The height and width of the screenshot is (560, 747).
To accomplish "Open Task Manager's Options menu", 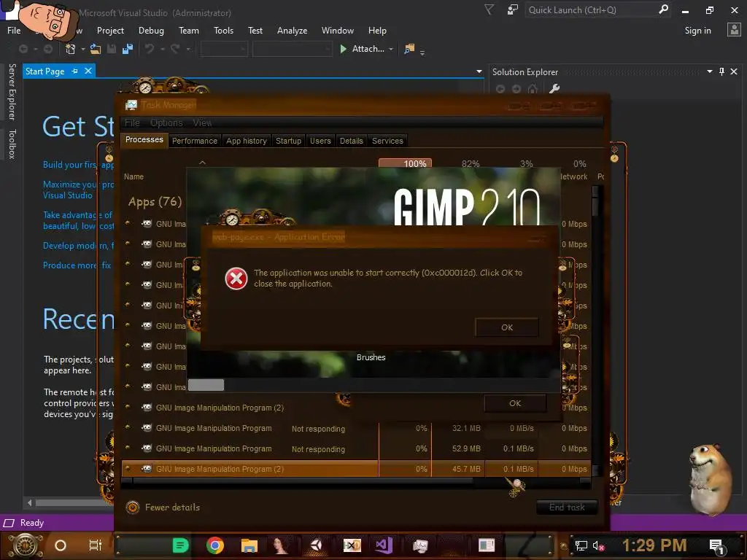I will click(166, 122).
